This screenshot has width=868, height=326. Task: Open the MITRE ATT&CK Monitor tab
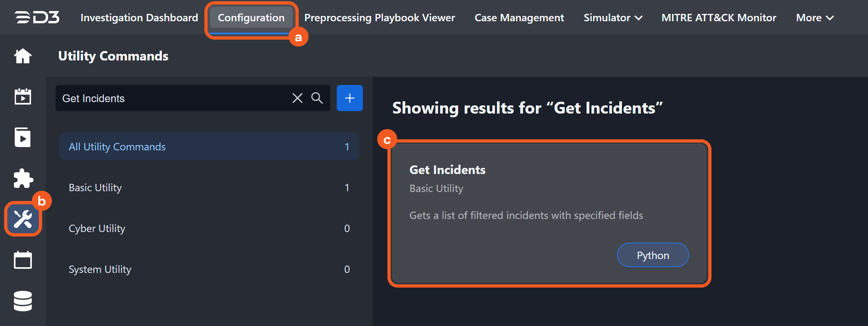click(x=718, y=18)
